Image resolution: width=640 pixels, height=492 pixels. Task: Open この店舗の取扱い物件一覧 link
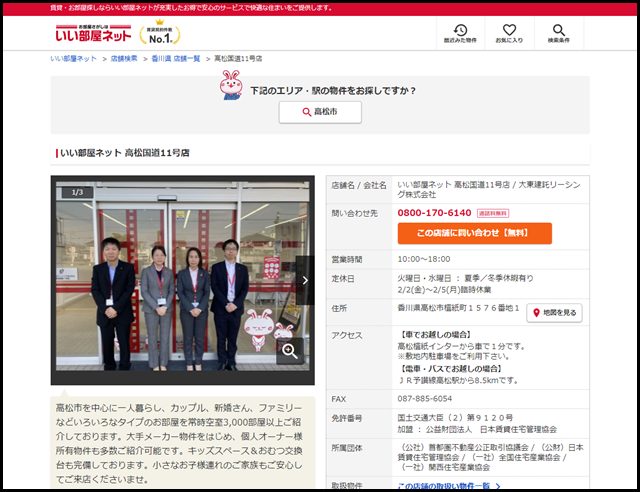coord(449,486)
